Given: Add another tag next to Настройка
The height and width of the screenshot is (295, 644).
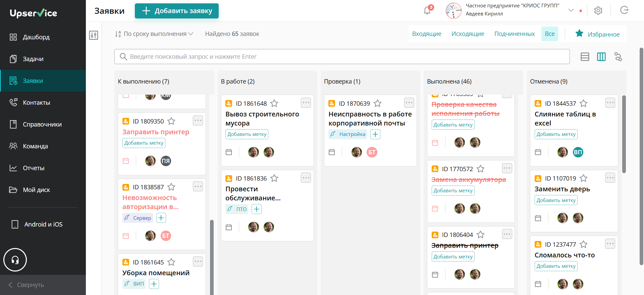Looking at the screenshot, I should pos(375,134).
